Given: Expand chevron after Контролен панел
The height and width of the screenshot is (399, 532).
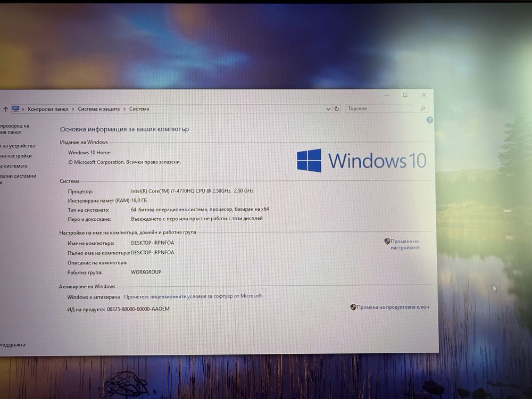Looking at the screenshot, I should click(x=73, y=109).
